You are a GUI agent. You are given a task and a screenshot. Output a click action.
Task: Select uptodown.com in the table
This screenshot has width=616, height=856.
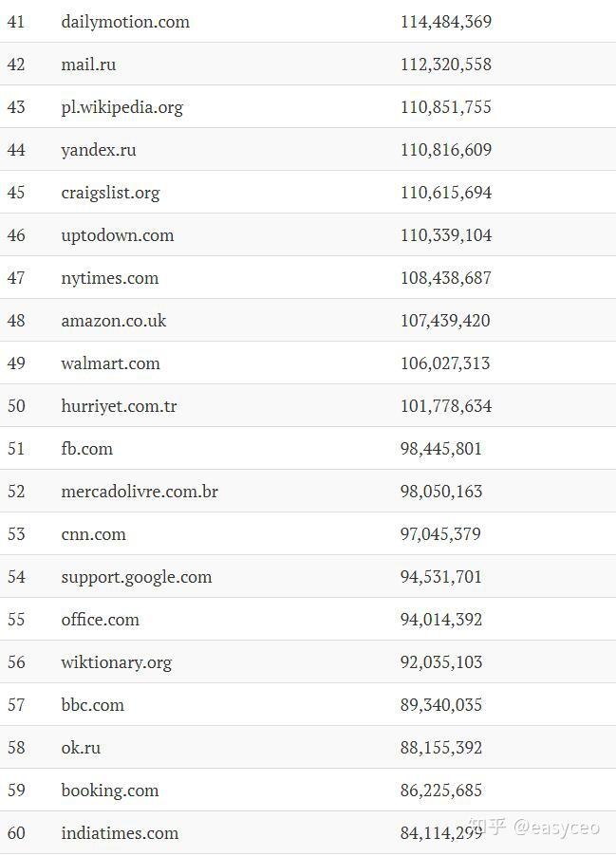point(118,235)
